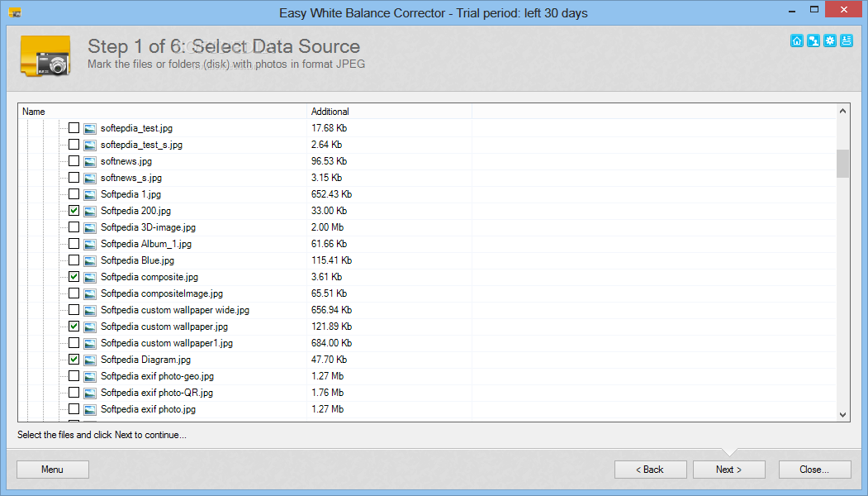
Task: Click image icon of Softpedia compositeImage.jpg
Action: (x=90, y=294)
